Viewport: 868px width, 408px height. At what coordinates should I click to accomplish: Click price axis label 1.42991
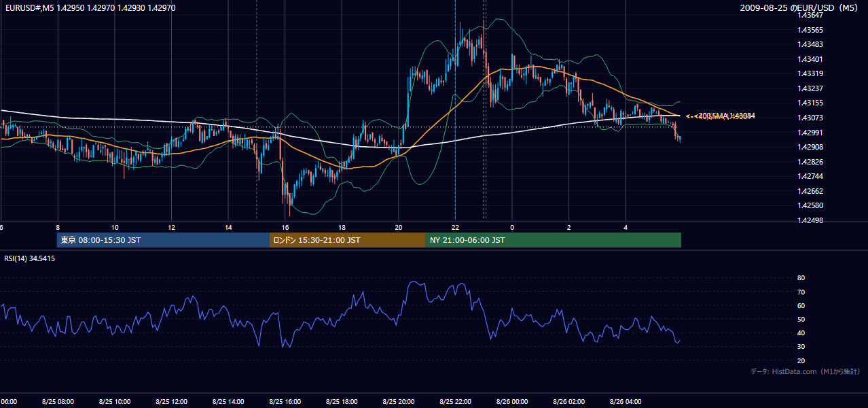pos(810,133)
